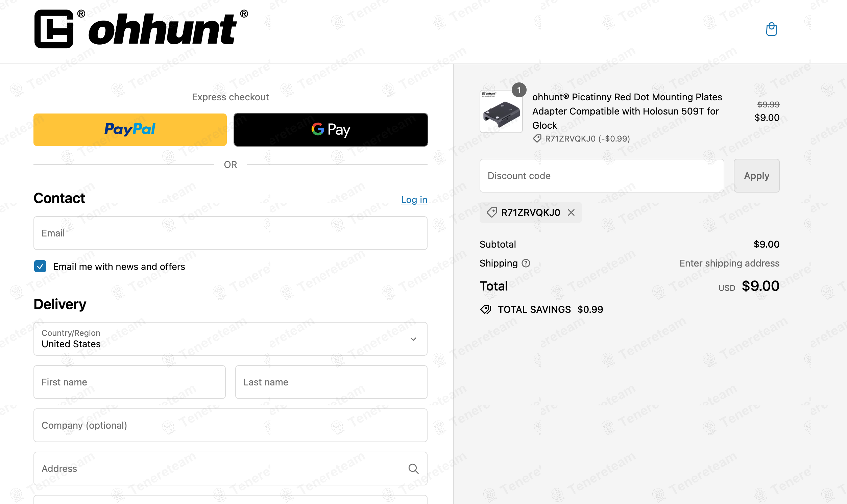
Task: Click the tag icon in R71ZRVQKJ0 chip
Action: (492, 212)
